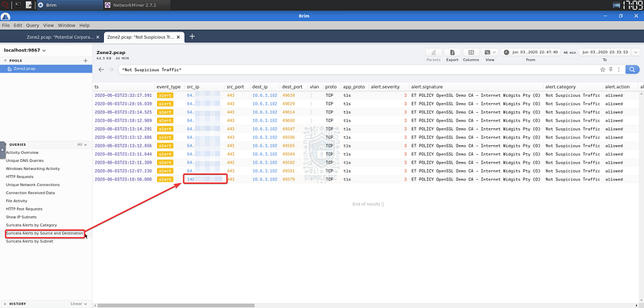Open the Columns chooser icon
Viewport: 644px width, 308px height.
pos(471,52)
